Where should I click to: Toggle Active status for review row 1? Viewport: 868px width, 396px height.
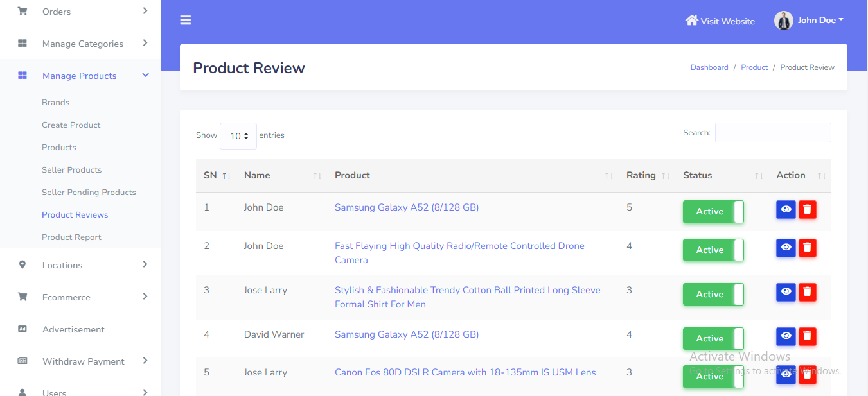[713, 212]
